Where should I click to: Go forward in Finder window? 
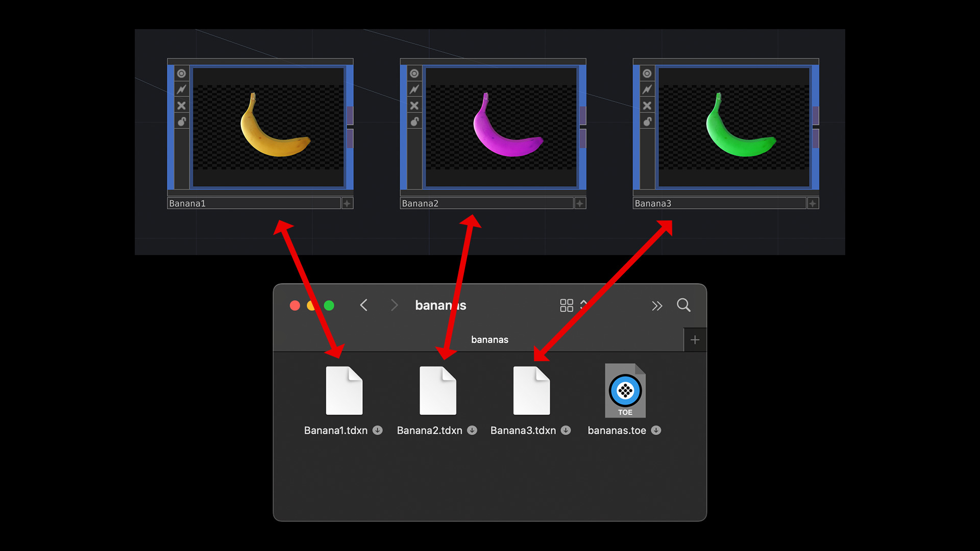[x=394, y=305]
